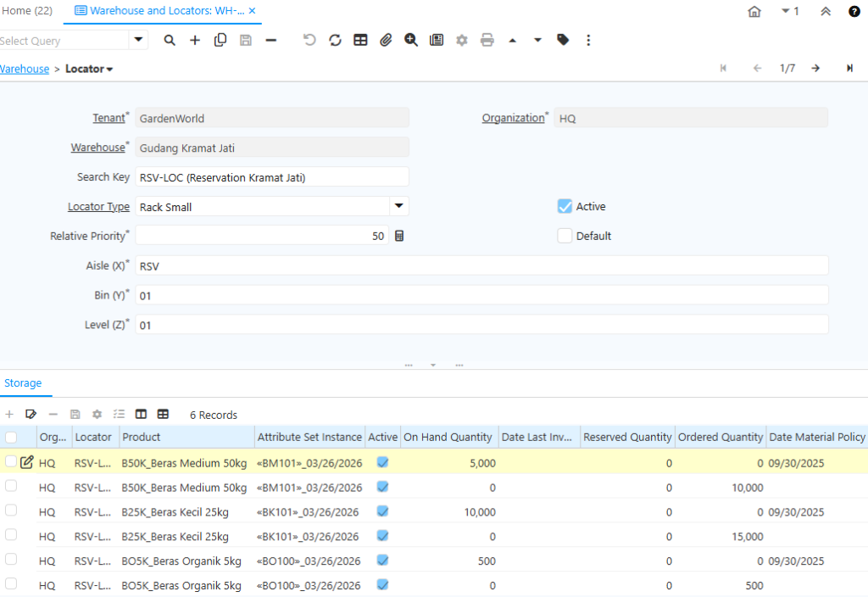Open the Select Query dropdown arrow
This screenshot has width=868, height=597.
point(138,41)
